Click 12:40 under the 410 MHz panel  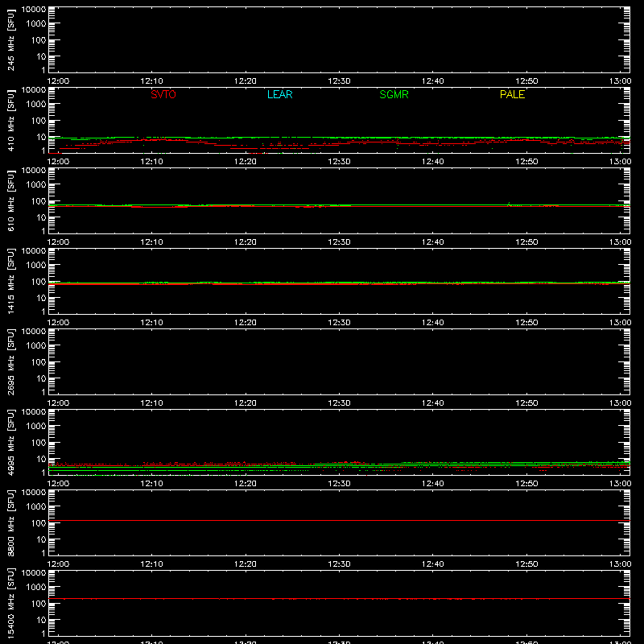click(433, 162)
